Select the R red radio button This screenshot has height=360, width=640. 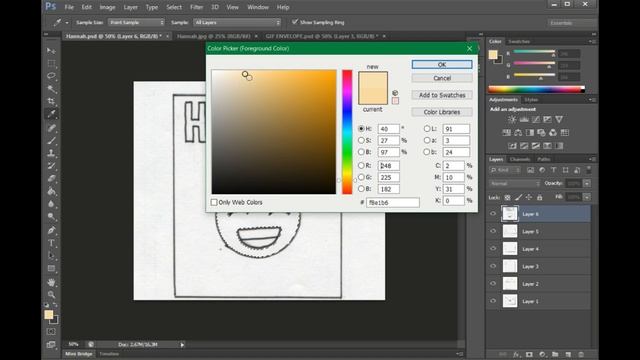pos(361,166)
